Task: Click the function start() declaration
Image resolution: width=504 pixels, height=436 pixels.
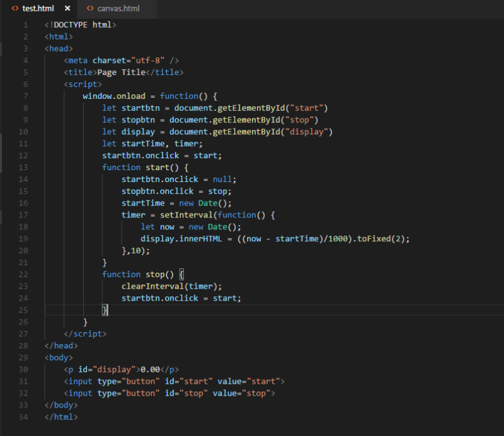Action: [139, 167]
